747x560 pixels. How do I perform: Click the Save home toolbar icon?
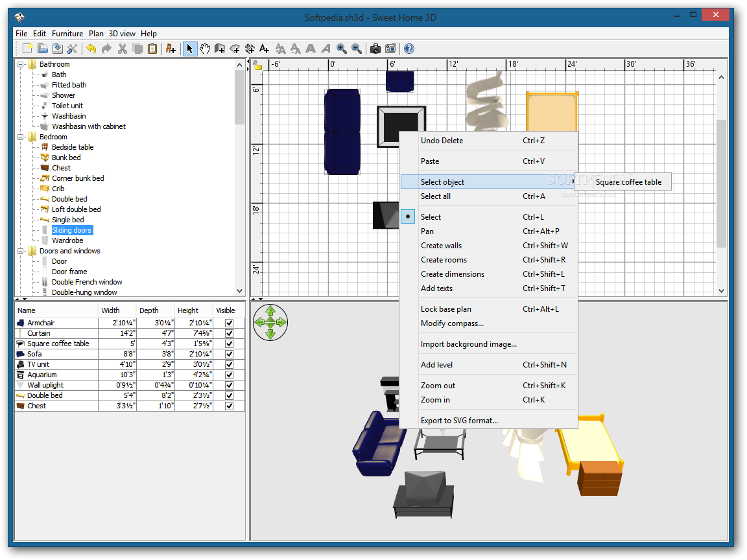tap(58, 49)
